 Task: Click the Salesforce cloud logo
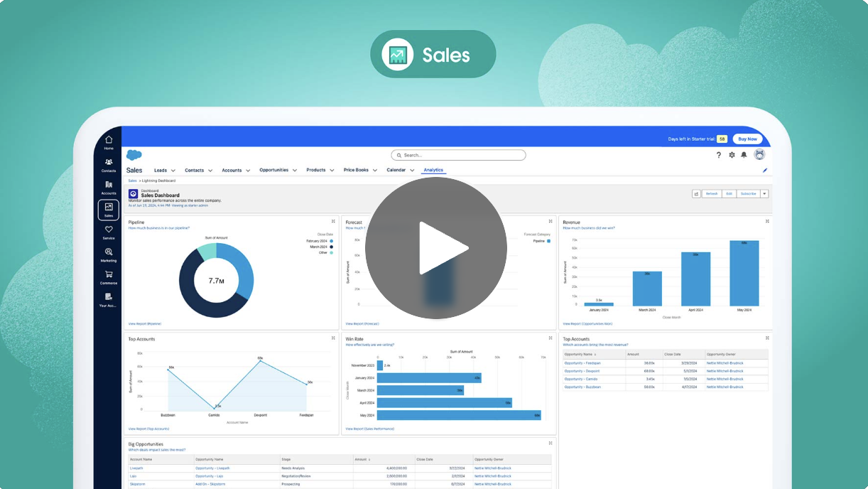134,155
